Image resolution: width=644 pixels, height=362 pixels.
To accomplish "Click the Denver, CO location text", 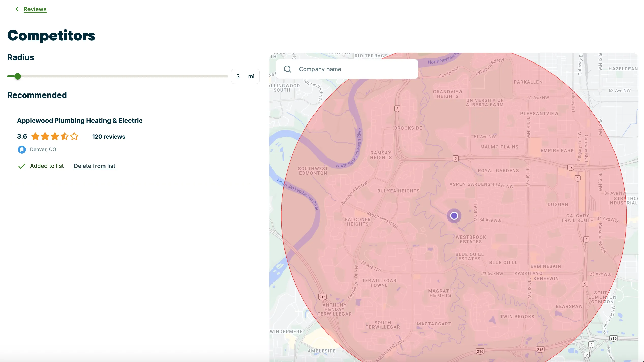I will (43, 149).
